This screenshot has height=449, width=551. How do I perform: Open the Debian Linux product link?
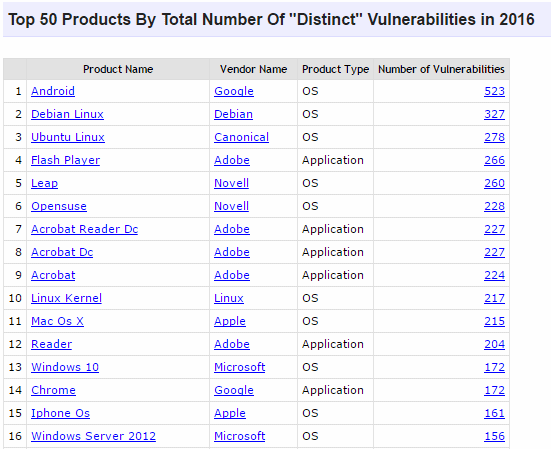pos(67,114)
